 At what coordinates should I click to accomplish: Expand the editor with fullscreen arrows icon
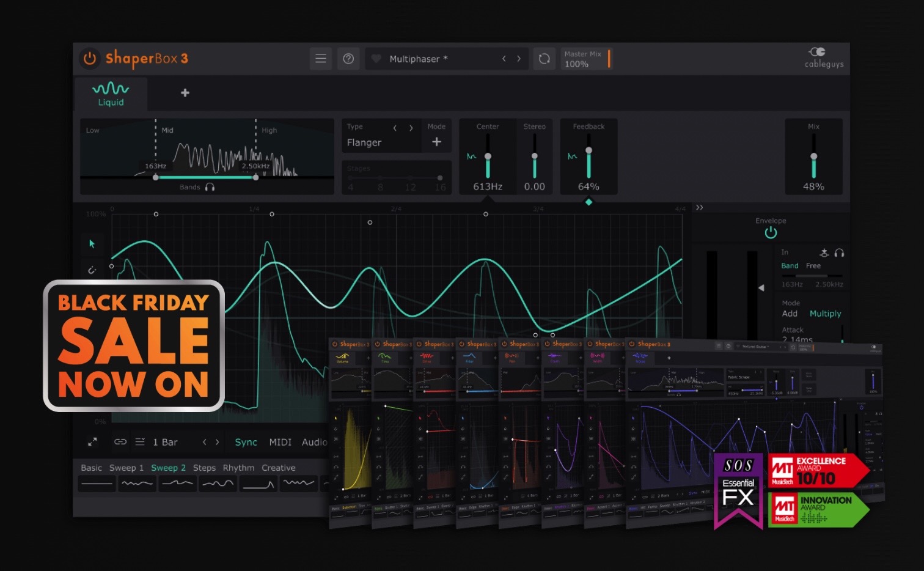point(92,442)
